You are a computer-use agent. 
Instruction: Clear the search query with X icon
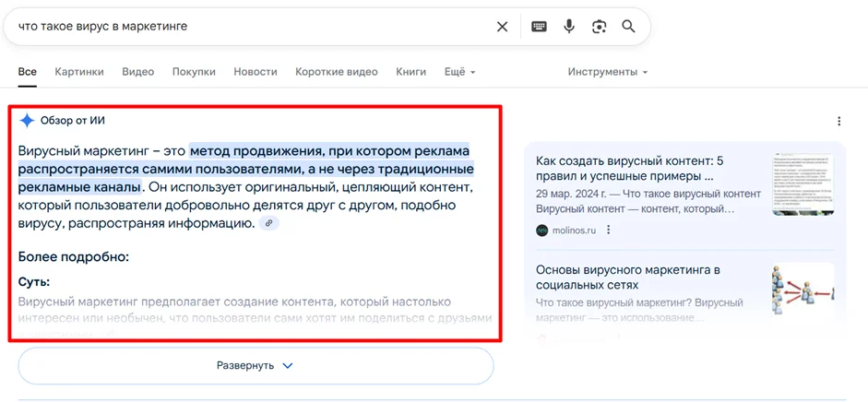tap(502, 27)
